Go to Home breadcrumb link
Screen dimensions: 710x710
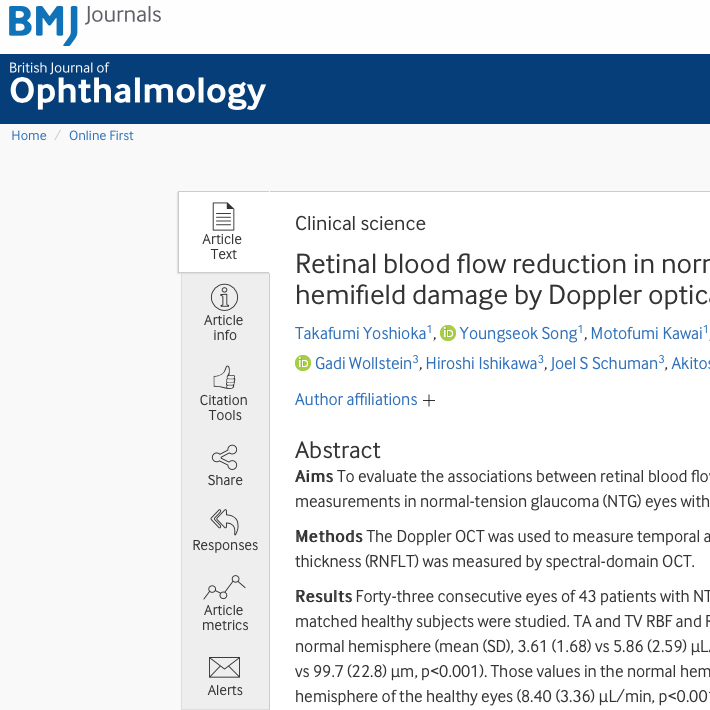pyautogui.click(x=29, y=136)
